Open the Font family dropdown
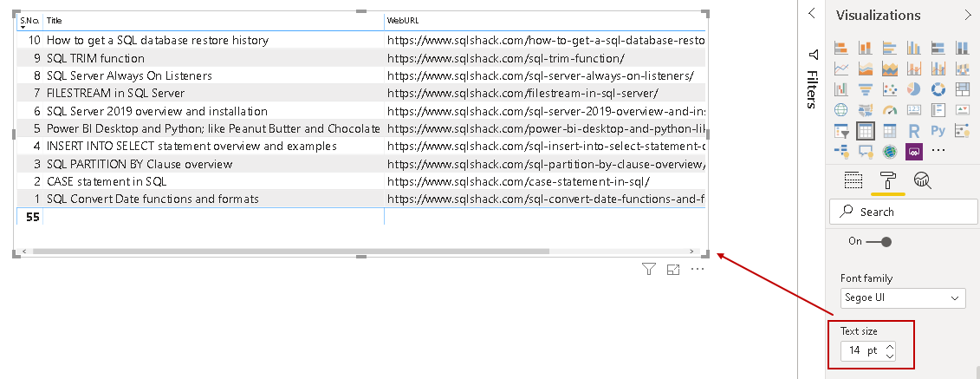Image resolution: width=980 pixels, height=379 pixels. coord(902,297)
